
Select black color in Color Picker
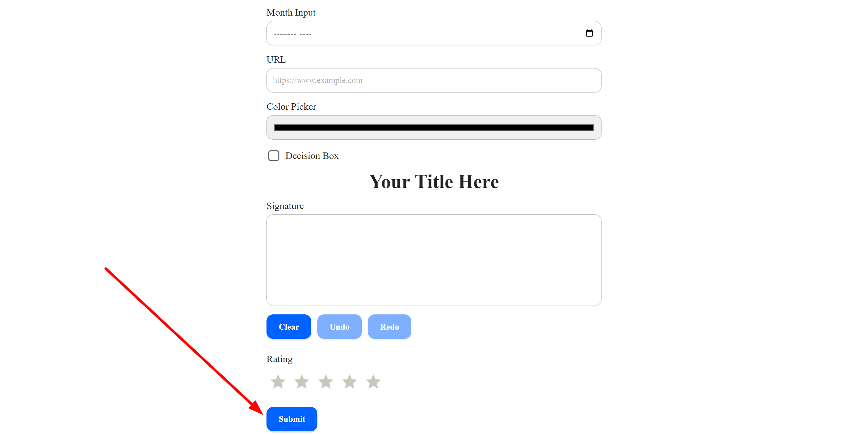tap(434, 127)
